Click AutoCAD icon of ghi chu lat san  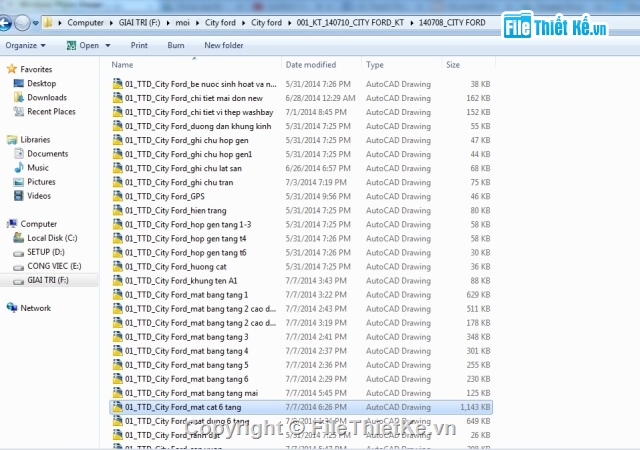click(118, 168)
